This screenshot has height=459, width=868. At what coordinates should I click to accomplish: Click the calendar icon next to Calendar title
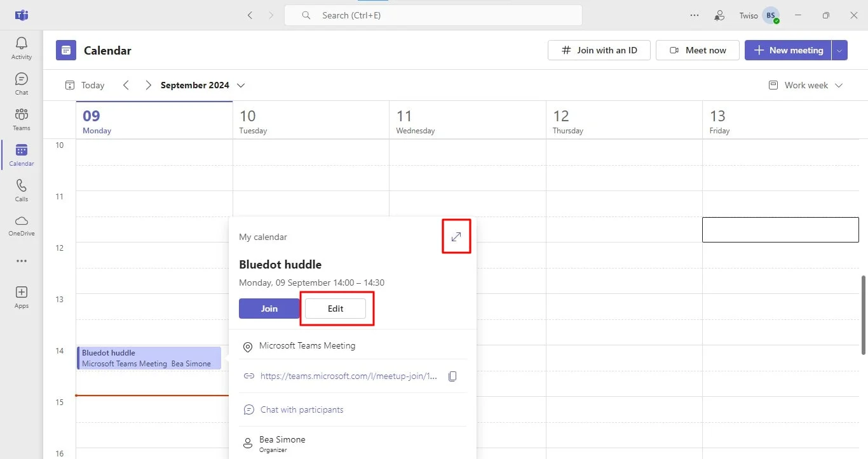(x=66, y=51)
